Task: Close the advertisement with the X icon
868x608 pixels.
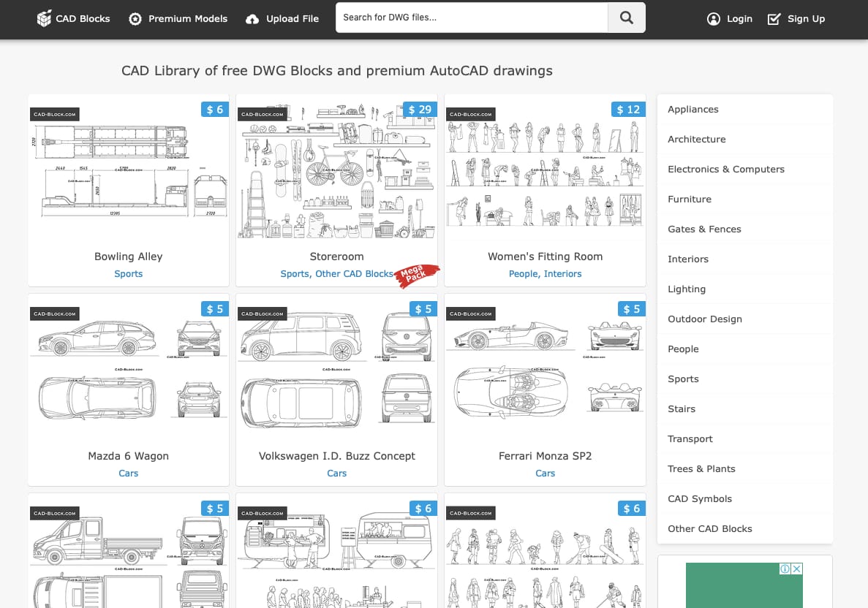Action: [x=796, y=569]
